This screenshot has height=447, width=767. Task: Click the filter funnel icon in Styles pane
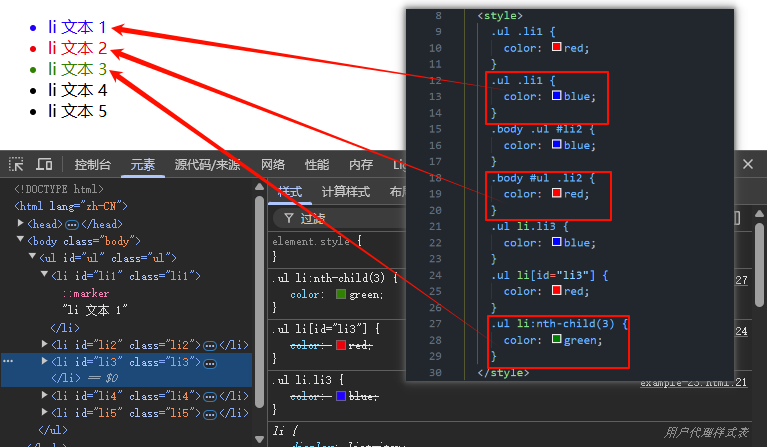[x=288, y=218]
